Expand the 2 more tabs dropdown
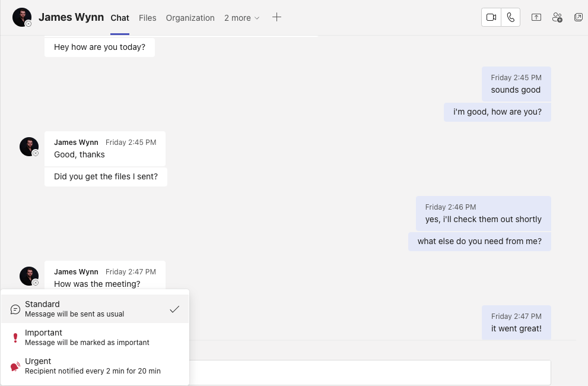Screen dimensions: 588x386 click(x=241, y=17)
